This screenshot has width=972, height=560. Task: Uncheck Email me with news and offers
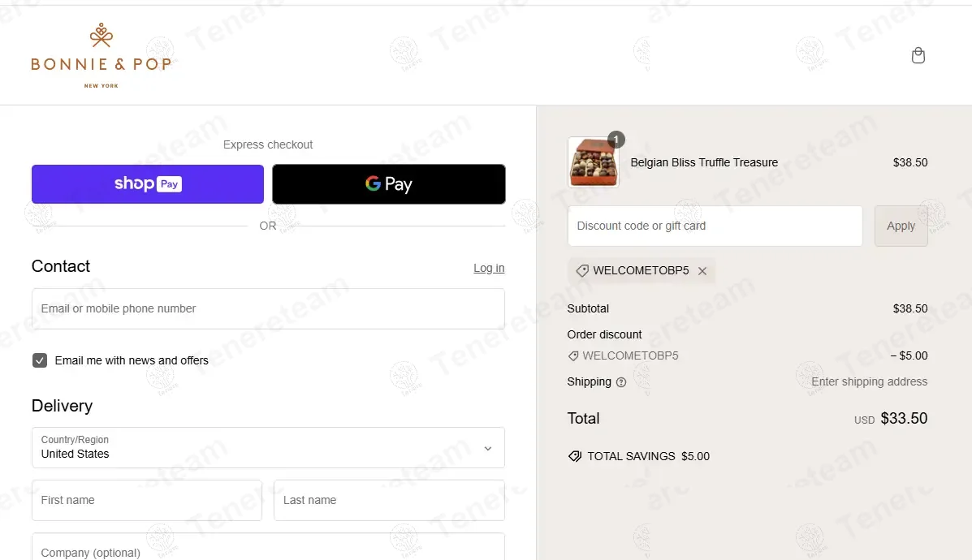pyautogui.click(x=40, y=360)
